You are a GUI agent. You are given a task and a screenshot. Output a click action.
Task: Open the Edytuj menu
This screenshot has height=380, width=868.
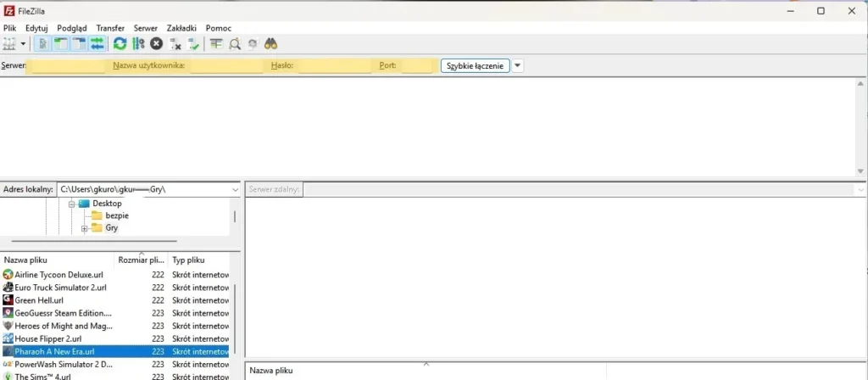[x=36, y=28]
